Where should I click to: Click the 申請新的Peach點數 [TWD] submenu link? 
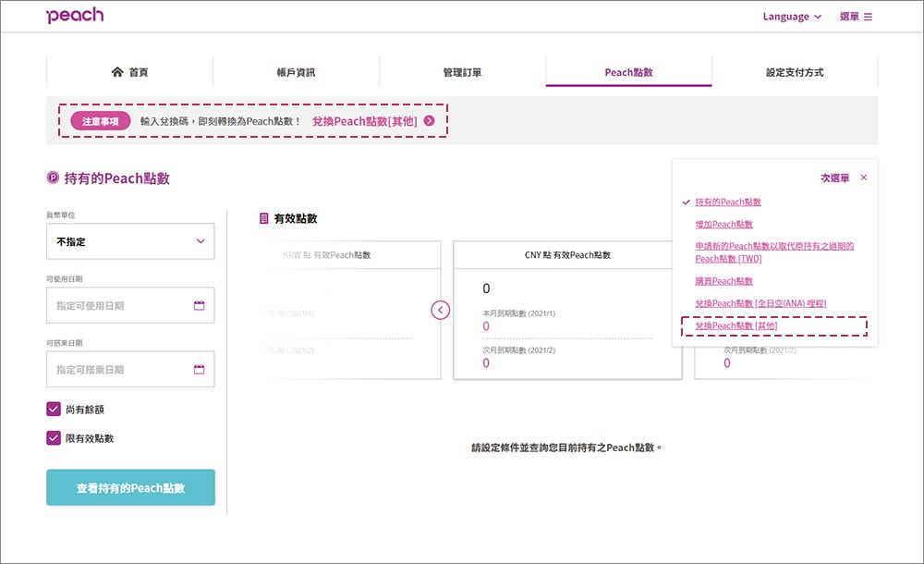pos(774,251)
